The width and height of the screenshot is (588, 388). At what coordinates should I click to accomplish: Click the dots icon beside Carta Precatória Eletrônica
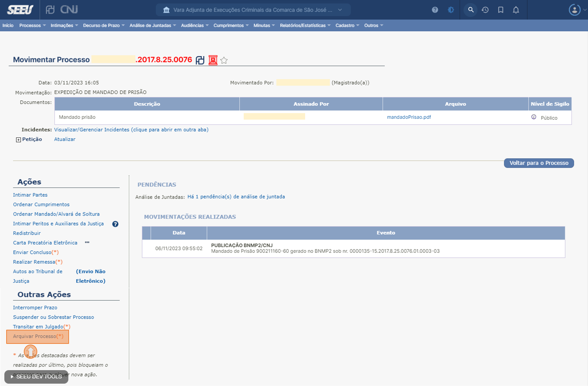pyautogui.click(x=87, y=242)
